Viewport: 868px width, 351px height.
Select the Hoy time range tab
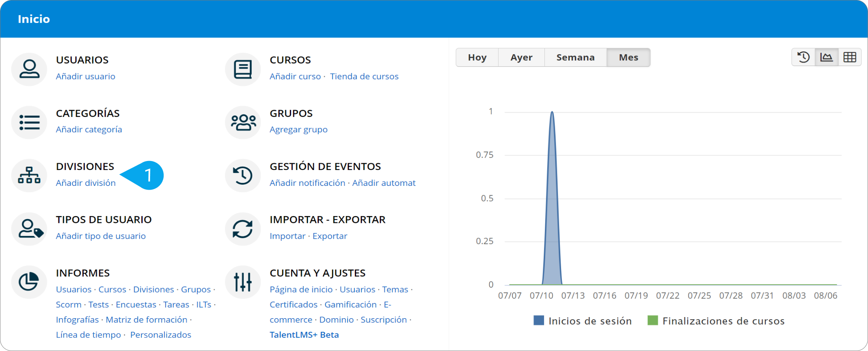point(477,57)
